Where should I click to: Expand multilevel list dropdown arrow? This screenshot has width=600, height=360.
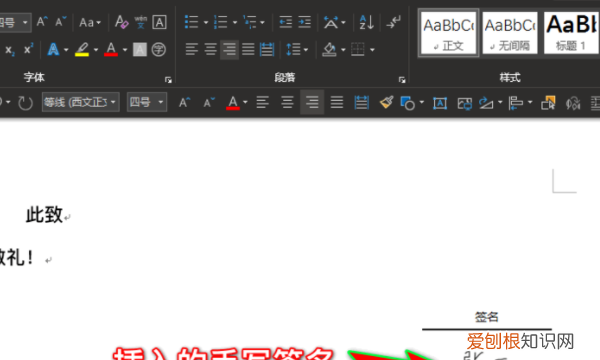coord(262,23)
